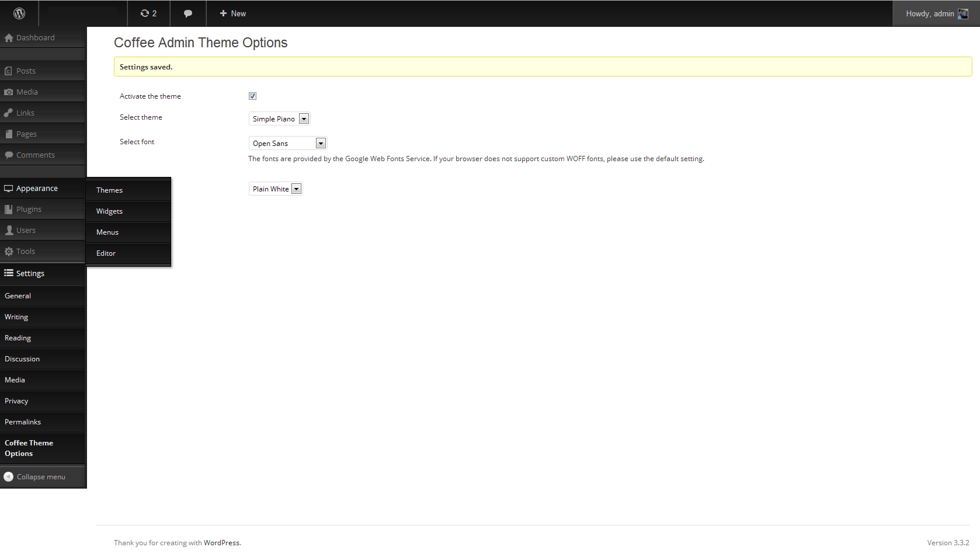This screenshot has height=554, width=980.
Task: Open Themes in the Appearance submenu
Action: pyautogui.click(x=110, y=190)
